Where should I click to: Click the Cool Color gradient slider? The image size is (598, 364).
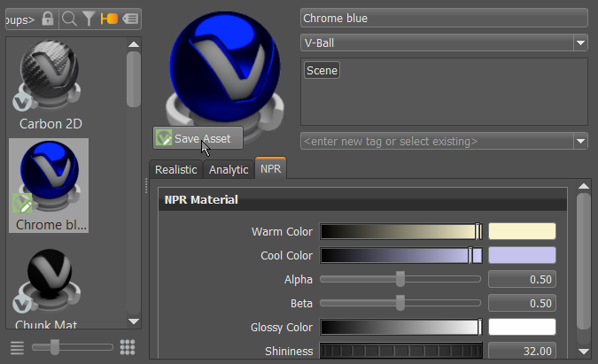pyautogui.click(x=400, y=255)
